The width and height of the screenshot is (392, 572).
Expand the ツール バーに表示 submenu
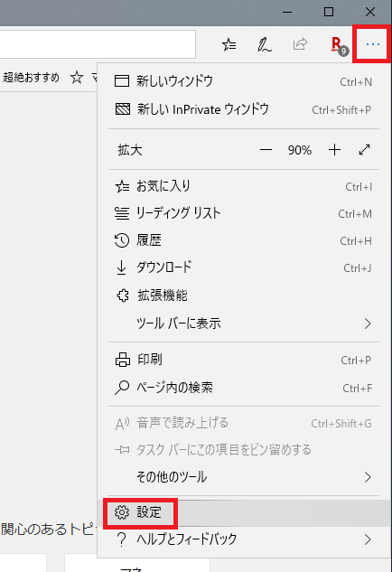244,324
